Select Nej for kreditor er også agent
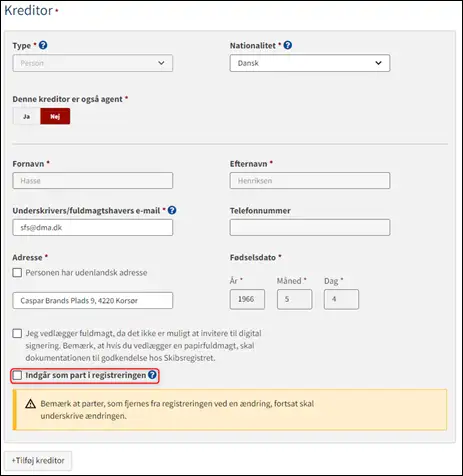Screen dimensions: 463x476 (x=55, y=116)
